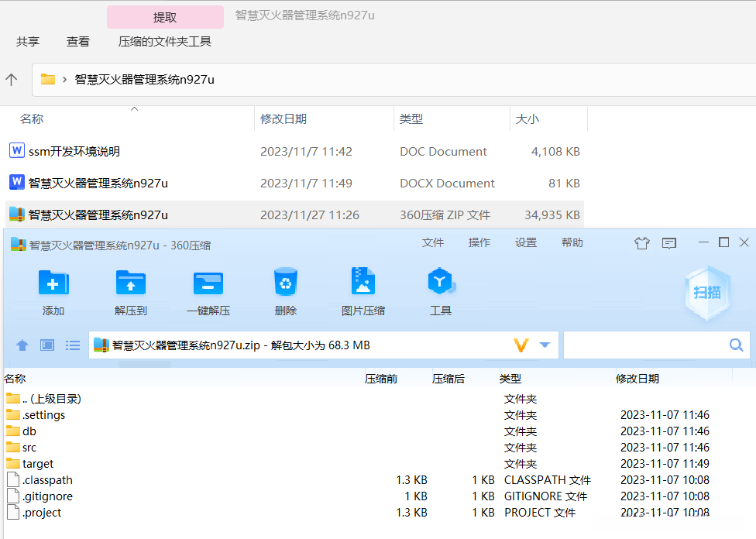Click the search magnifier icon in 360压缩
This screenshot has height=539, width=756.
(x=736, y=345)
